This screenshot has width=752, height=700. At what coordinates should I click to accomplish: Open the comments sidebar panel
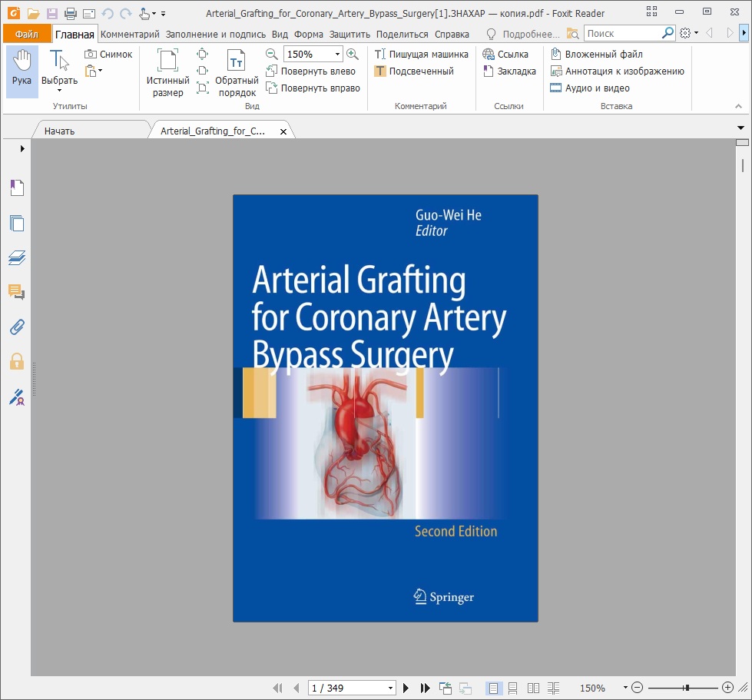point(17,292)
